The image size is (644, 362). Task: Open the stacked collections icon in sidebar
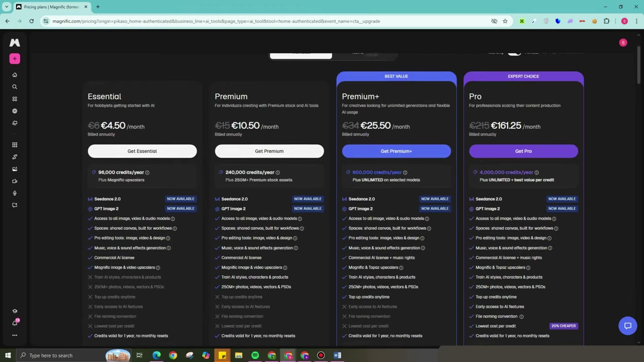15,123
